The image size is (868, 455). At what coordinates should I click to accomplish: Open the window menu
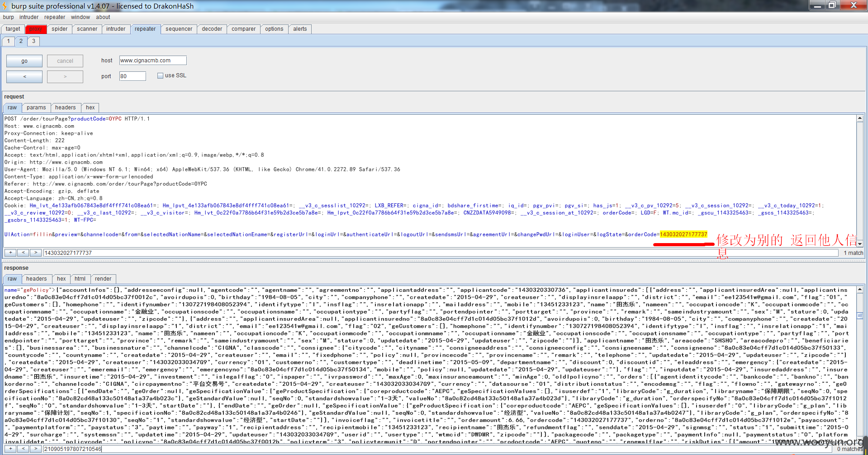[x=81, y=17]
